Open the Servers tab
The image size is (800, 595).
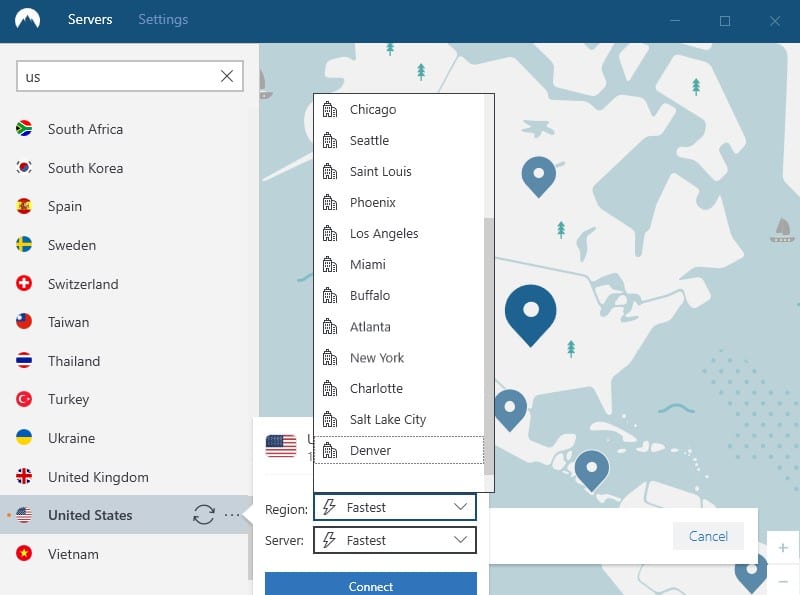[x=90, y=19]
